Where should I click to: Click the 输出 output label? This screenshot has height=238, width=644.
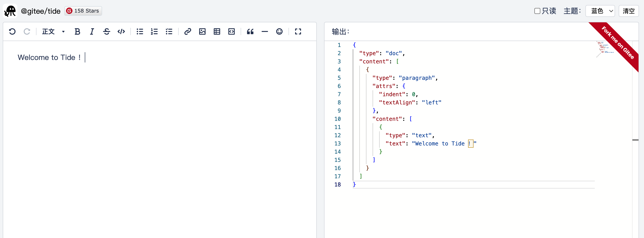coord(340,31)
